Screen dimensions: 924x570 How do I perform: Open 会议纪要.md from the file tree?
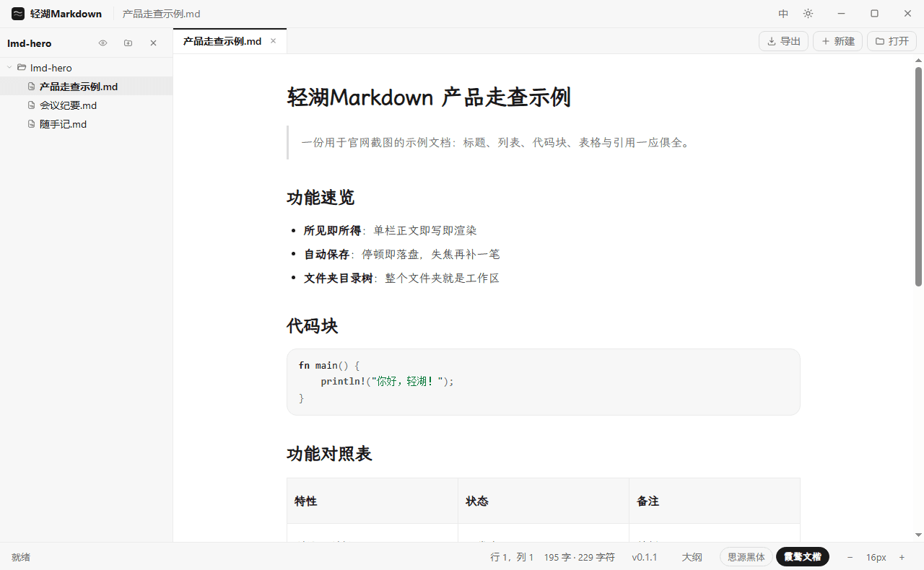click(87, 105)
